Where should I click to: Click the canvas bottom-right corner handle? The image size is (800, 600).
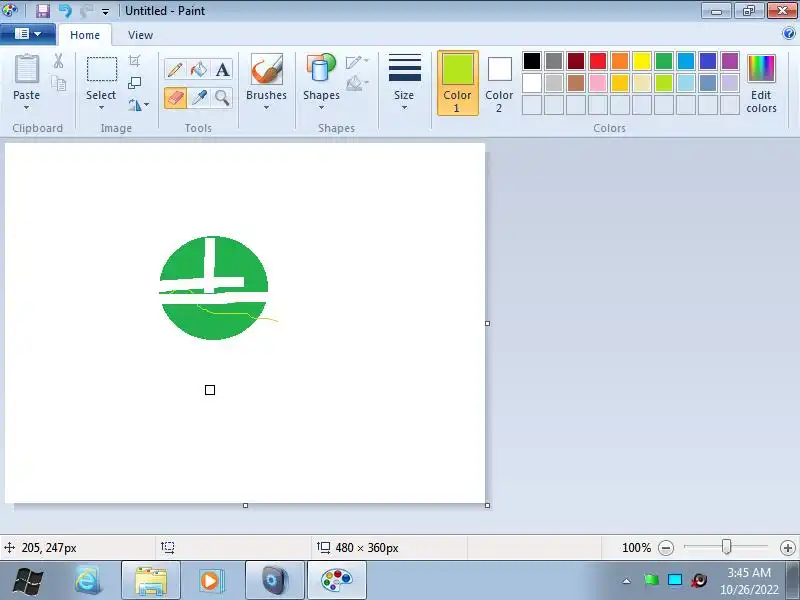488,506
